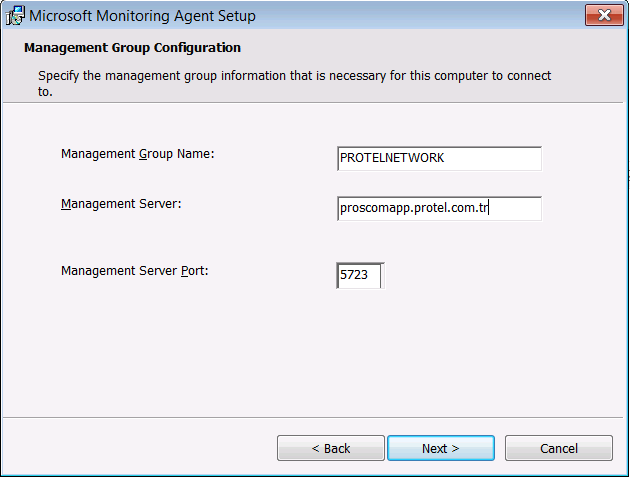The height and width of the screenshot is (479, 630).
Task: Click the trailing "to." line of the description
Action: point(45,91)
